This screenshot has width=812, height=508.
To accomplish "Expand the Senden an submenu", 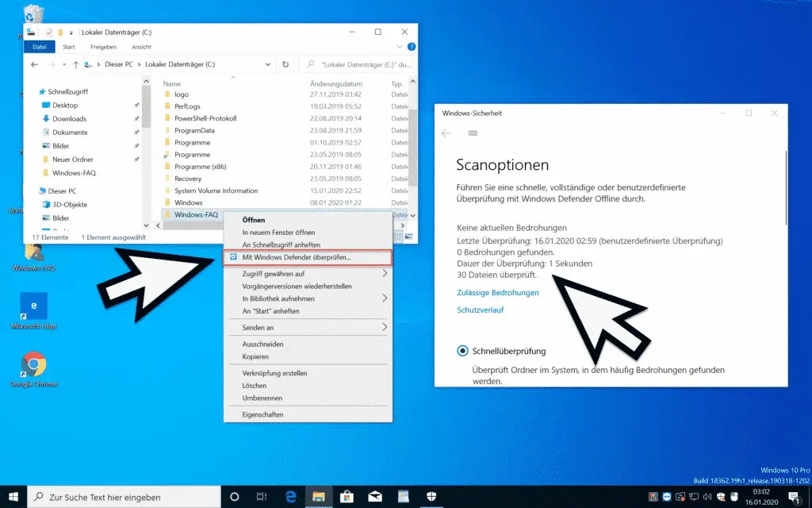I will point(385,327).
